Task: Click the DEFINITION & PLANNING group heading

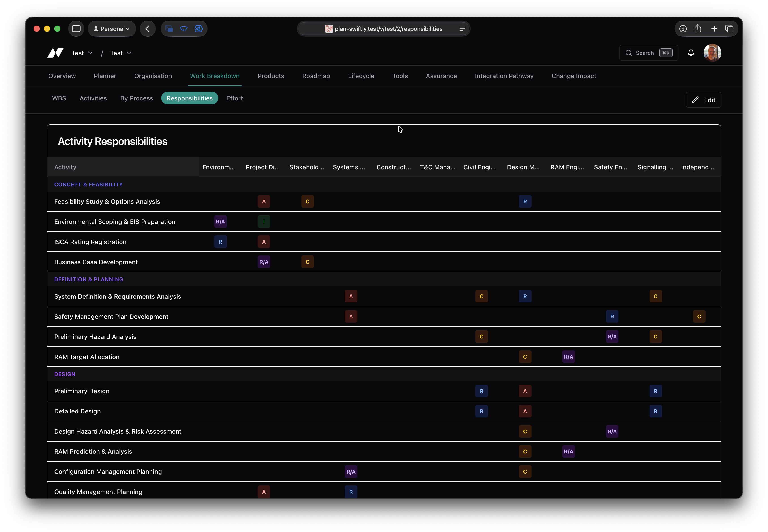Action: point(89,279)
